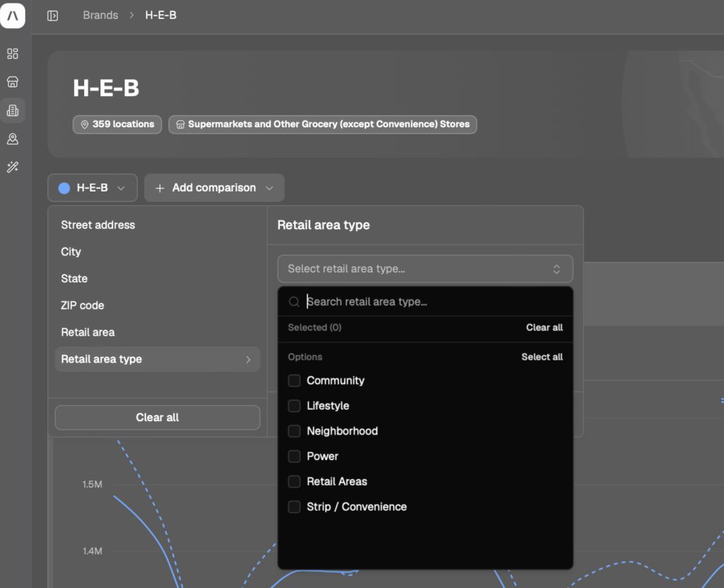724x588 pixels.
Task: Check the Neighborhood option
Action: coord(294,431)
